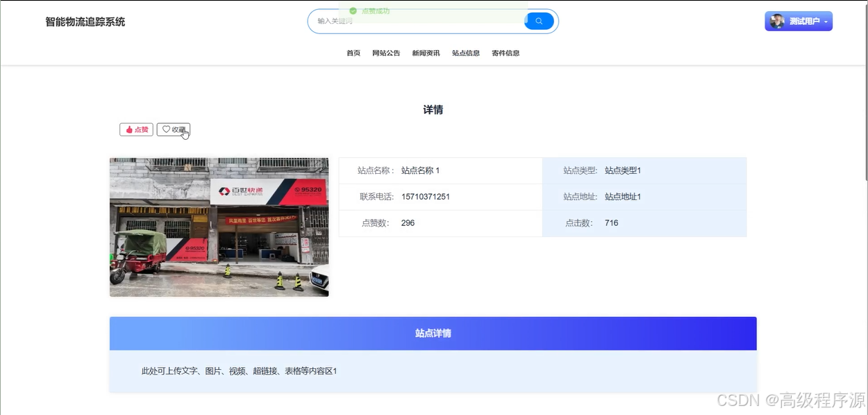Image resolution: width=868 pixels, height=415 pixels.
Task: Click the user avatar picture
Action: point(777,22)
